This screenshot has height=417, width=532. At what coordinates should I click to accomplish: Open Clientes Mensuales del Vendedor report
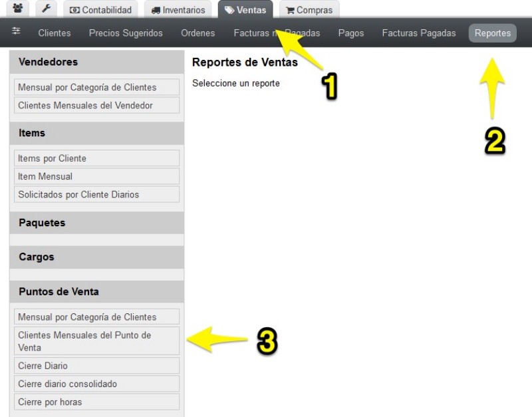(96, 105)
